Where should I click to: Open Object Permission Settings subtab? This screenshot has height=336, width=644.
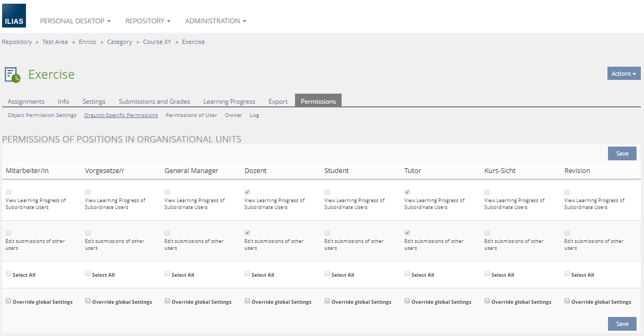pos(42,115)
